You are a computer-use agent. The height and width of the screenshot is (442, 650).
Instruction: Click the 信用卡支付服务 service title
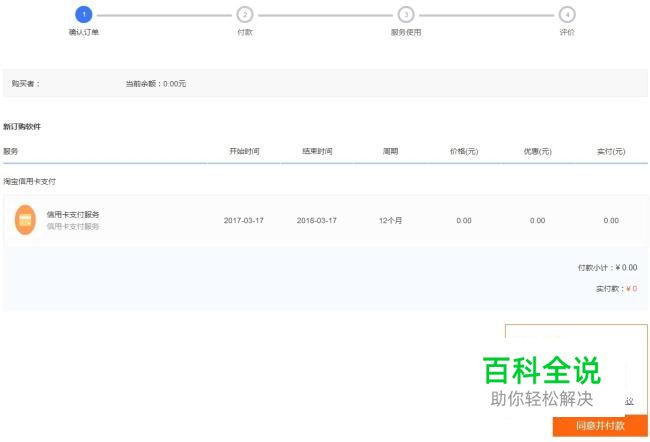73,214
